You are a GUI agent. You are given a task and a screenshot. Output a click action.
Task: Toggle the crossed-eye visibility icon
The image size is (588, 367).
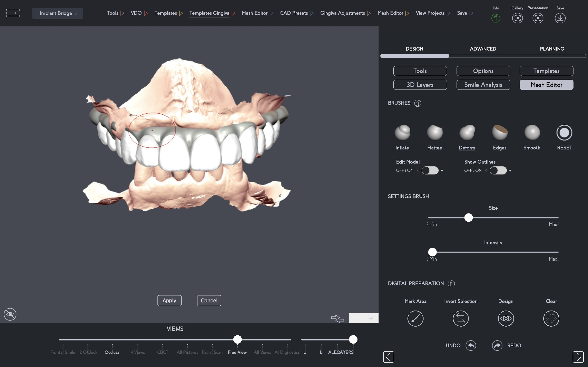(x=10, y=314)
